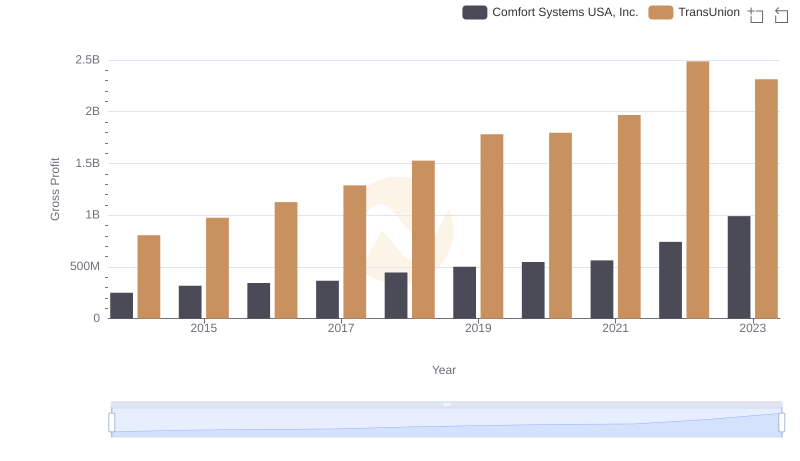This screenshot has height=461, width=800.
Task: Click the Comfort Systems bar for 2016
Action: click(259, 301)
